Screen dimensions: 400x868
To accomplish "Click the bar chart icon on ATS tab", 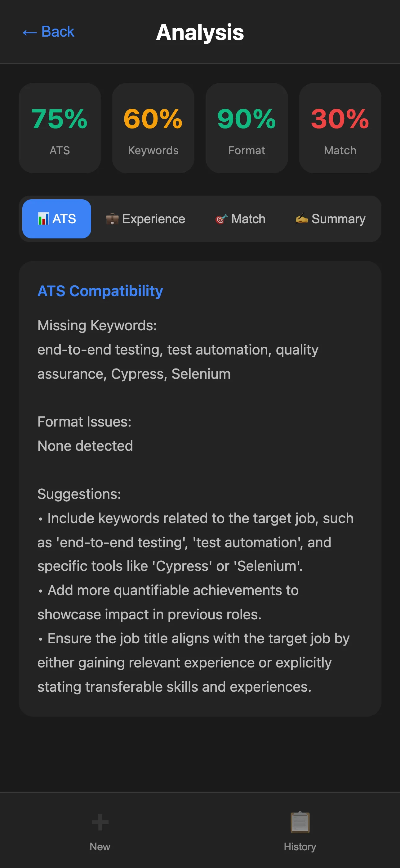I will pyautogui.click(x=43, y=219).
